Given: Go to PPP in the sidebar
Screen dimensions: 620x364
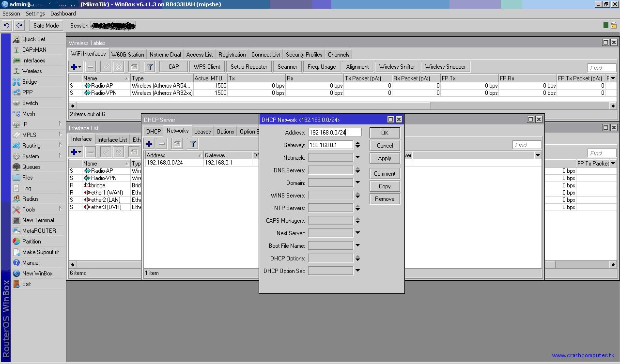Looking at the screenshot, I should [x=27, y=92].
